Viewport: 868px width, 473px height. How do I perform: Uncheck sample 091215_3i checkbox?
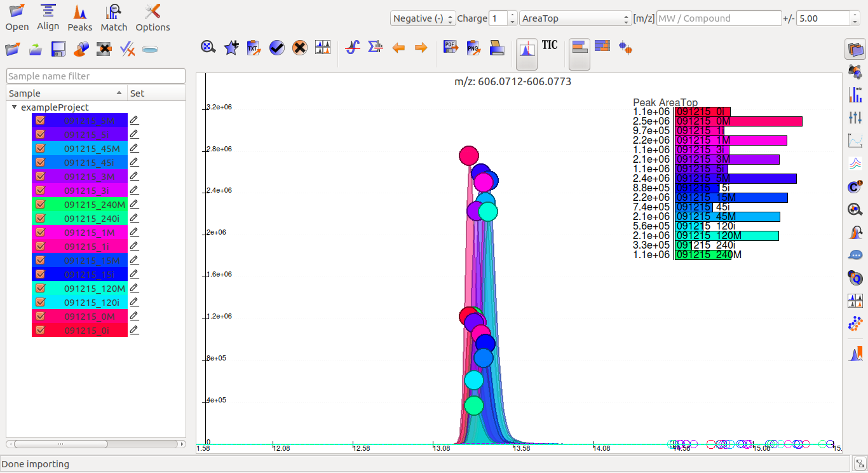(40, 190)
